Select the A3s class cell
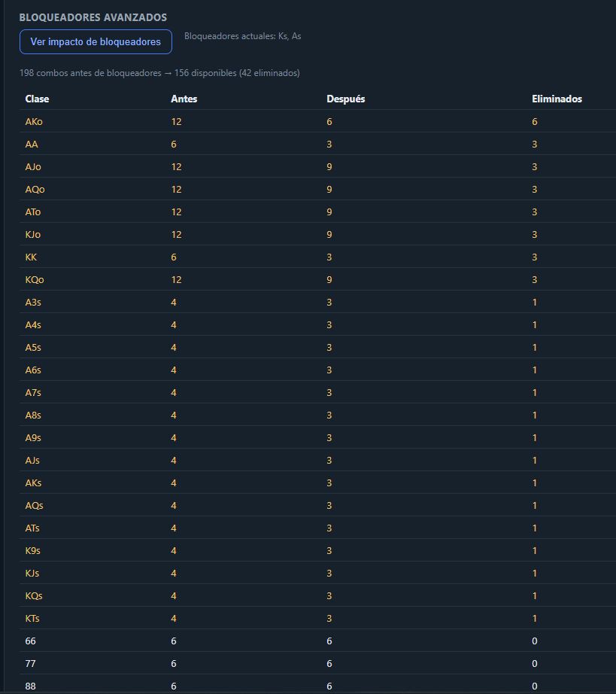This screenshot has height=694, width=616. click(33, 303)
